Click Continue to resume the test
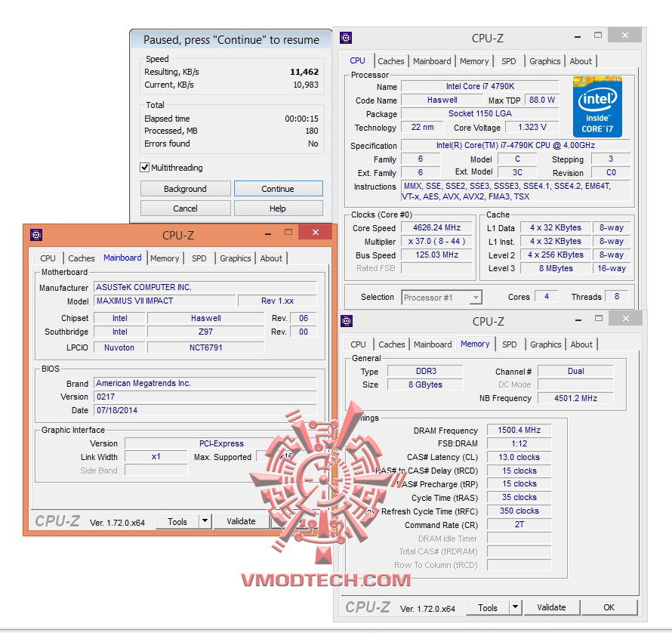Viewport: 672px width, 633px height. coord(278,189)
